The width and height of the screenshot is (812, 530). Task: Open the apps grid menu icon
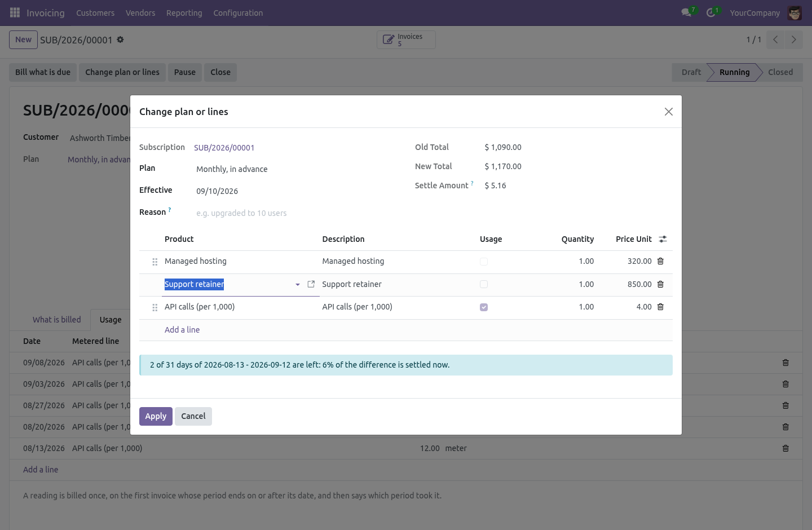coord(15,12)
